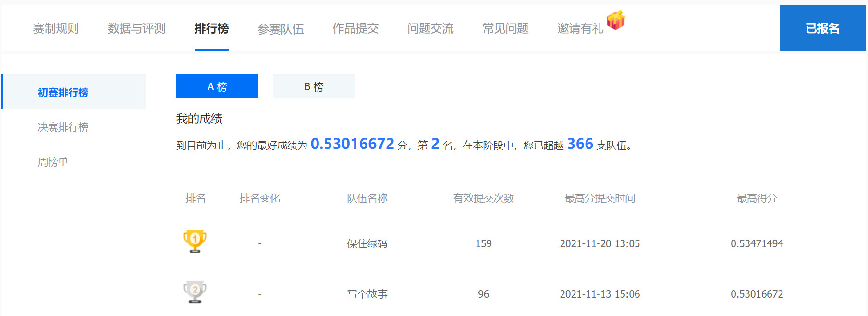Click the surpassed teams count 366
Viewport: 868px width, 316px height.
click(x=580, y=144)
